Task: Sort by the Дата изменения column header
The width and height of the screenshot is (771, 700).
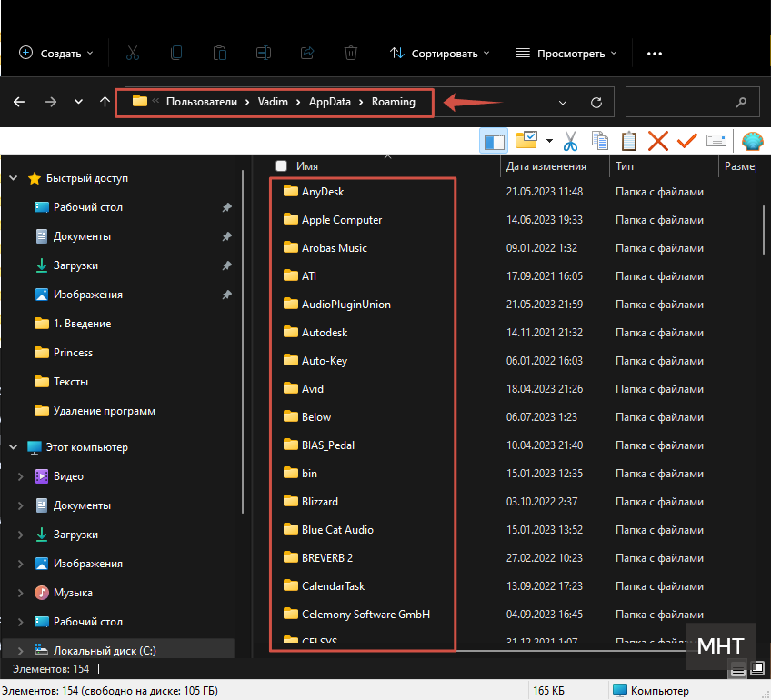Action: (546, 166)
